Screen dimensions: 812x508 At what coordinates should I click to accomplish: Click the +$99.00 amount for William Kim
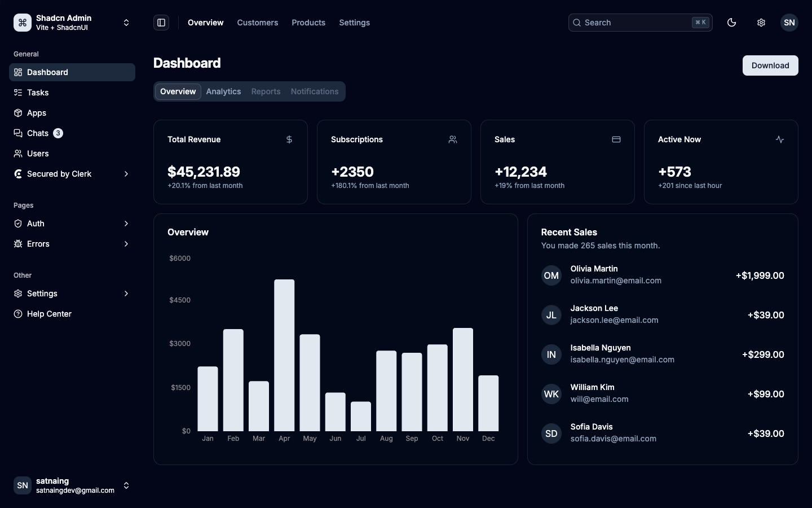point(766,394)
